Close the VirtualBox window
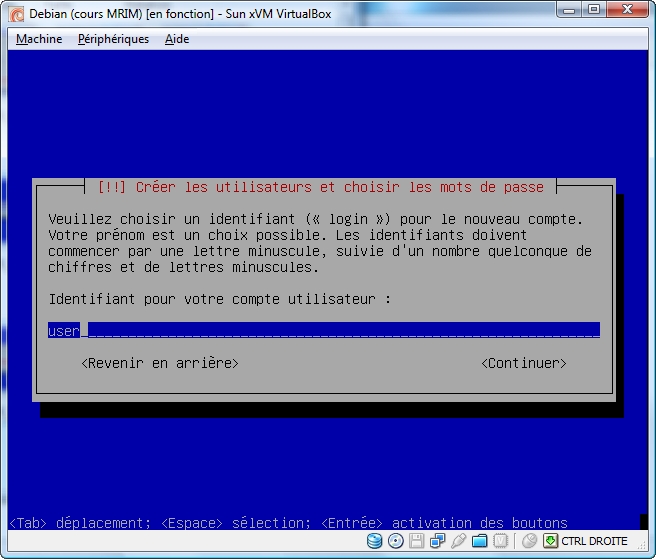This screenshot has height=559, width=656. [627, 10]
